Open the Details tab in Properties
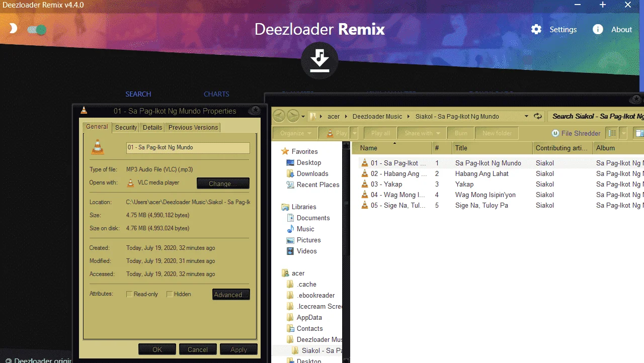Image resolution: width=644 pixels, height=363 pixels. point(152,127)
